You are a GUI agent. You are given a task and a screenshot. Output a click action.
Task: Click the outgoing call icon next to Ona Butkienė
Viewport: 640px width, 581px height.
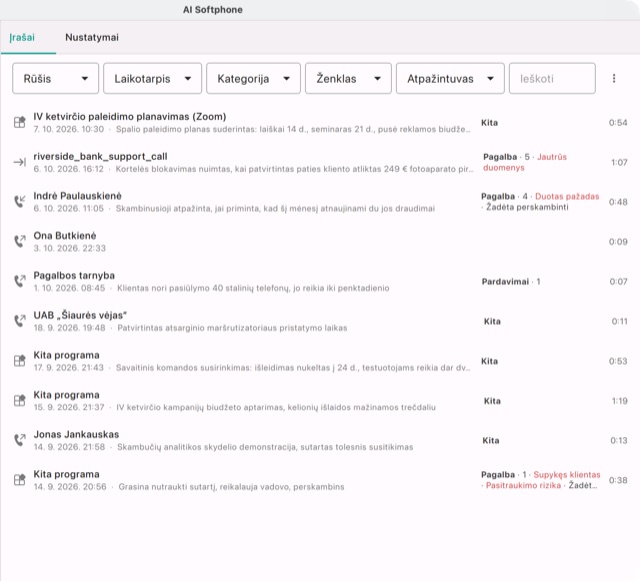(x=20, y=241)
